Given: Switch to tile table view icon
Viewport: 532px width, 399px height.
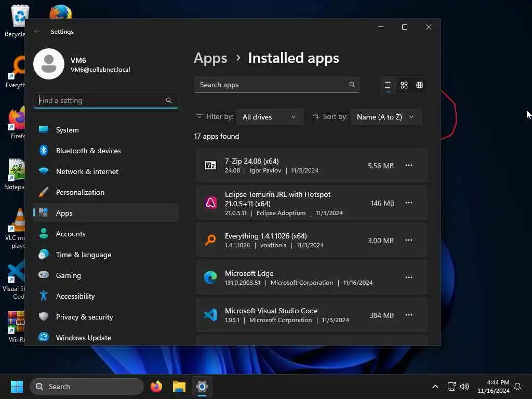Looking at the screenshot, I should pos(419,85).
